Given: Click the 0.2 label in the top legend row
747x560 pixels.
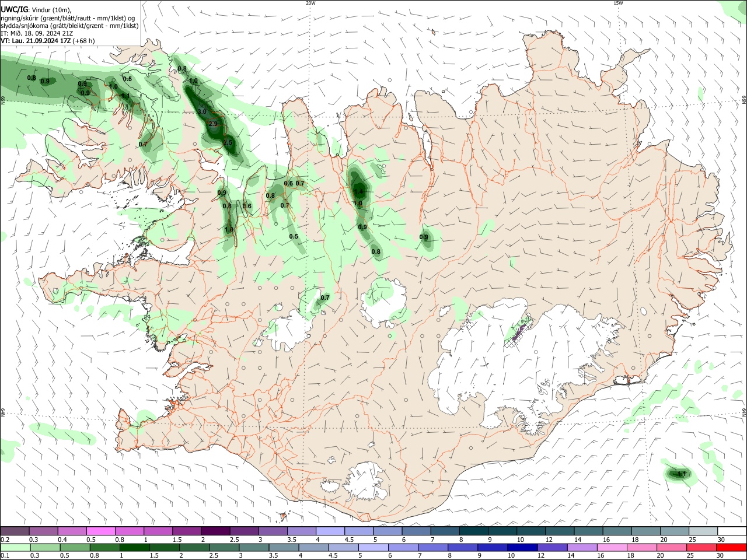Looking at the screenshot, I should pos(5,540).
